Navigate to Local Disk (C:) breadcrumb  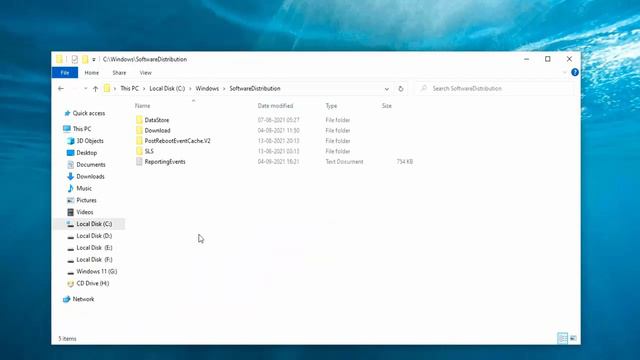click(x=167, y=89)
